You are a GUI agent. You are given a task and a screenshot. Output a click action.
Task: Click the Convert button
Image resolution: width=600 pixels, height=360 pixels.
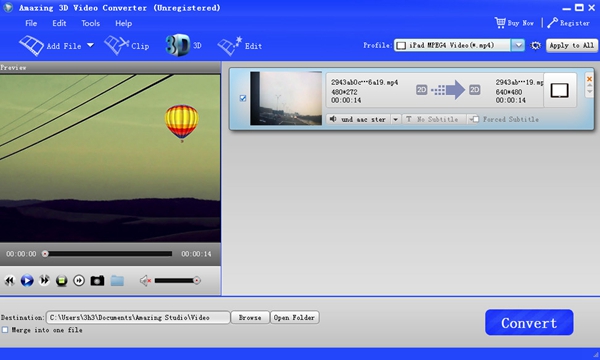click(529, 323)
